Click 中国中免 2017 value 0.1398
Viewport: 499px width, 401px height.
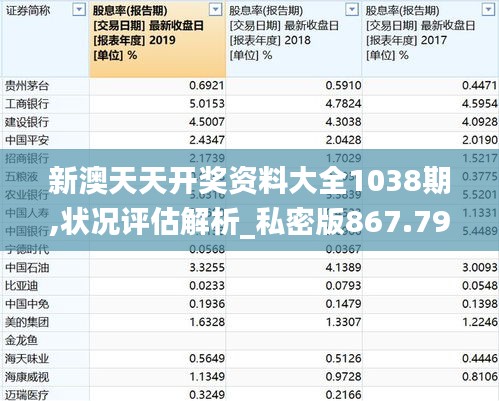(480, 304)
